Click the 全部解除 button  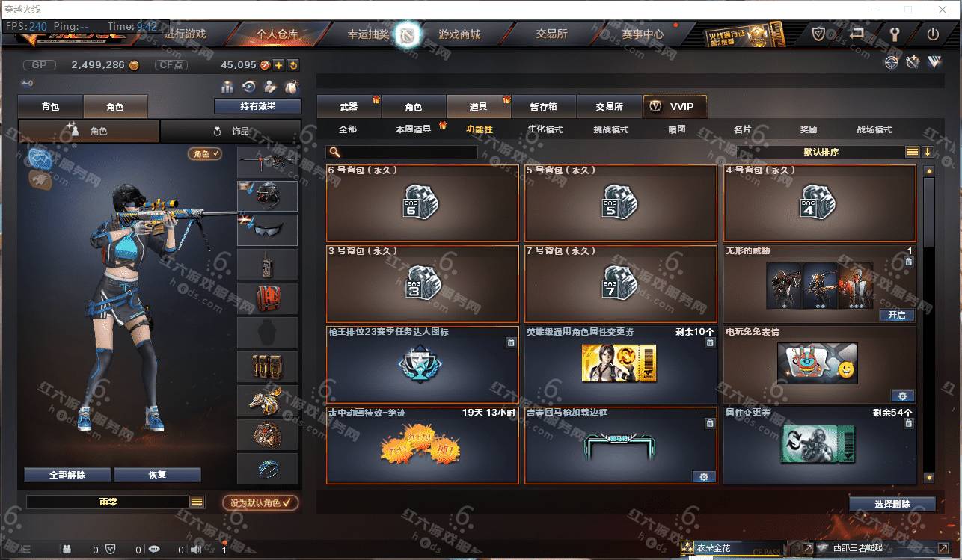pyautogui.click(x=67, y=475)
